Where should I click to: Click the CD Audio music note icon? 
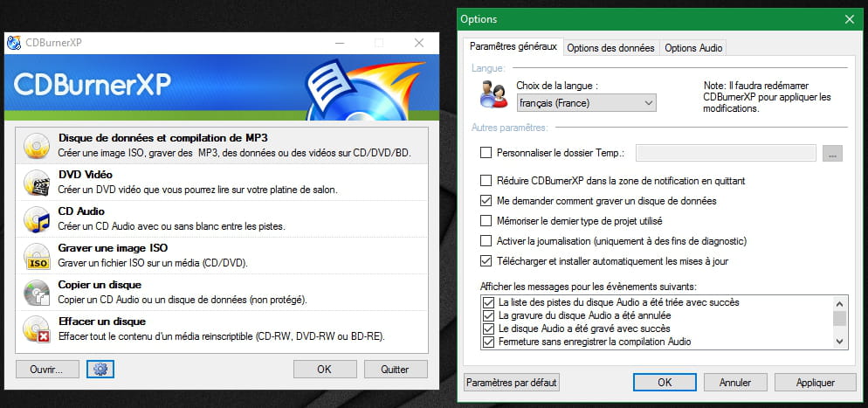click(37, 219)
